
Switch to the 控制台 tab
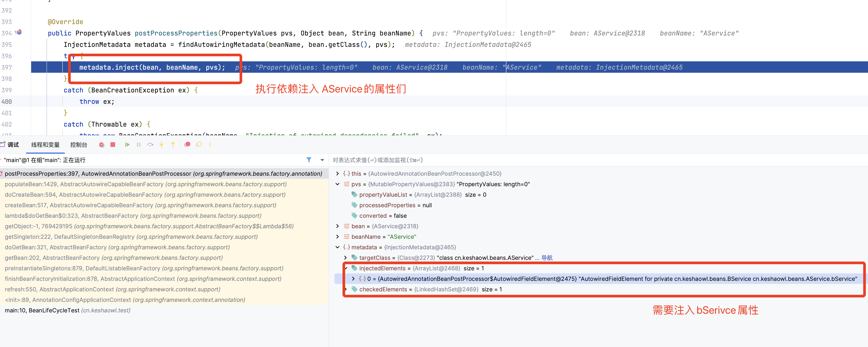(79, 145)
